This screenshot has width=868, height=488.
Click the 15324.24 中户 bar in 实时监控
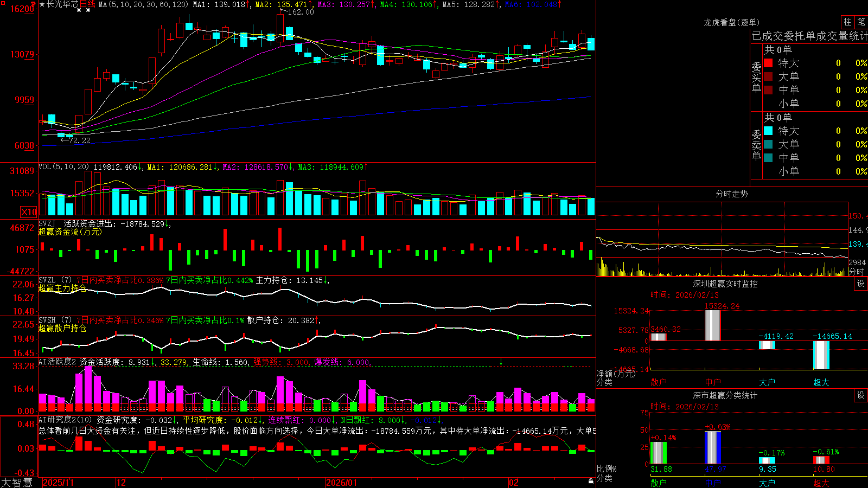713,325
